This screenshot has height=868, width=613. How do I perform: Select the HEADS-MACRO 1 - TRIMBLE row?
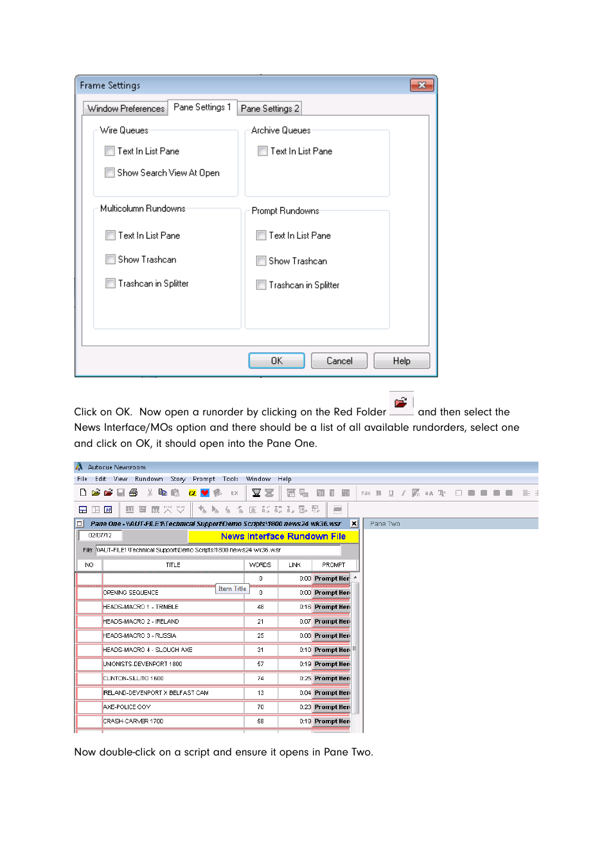click(213, 607)
